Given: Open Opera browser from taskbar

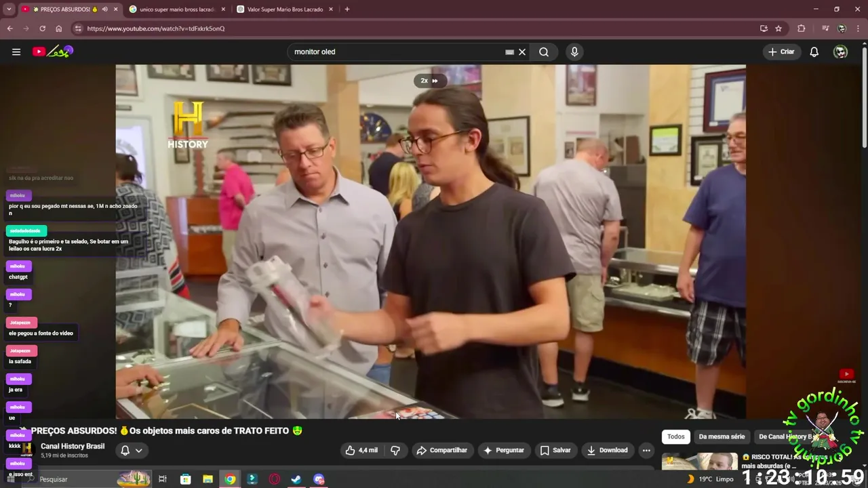Looking at the screenshot, I should [275, 479].
